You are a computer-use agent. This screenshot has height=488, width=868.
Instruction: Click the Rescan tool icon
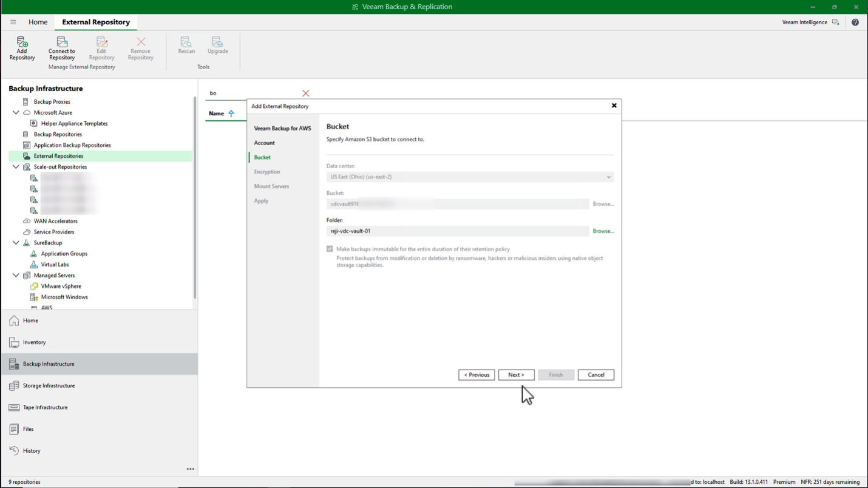[x=186, y=46]
